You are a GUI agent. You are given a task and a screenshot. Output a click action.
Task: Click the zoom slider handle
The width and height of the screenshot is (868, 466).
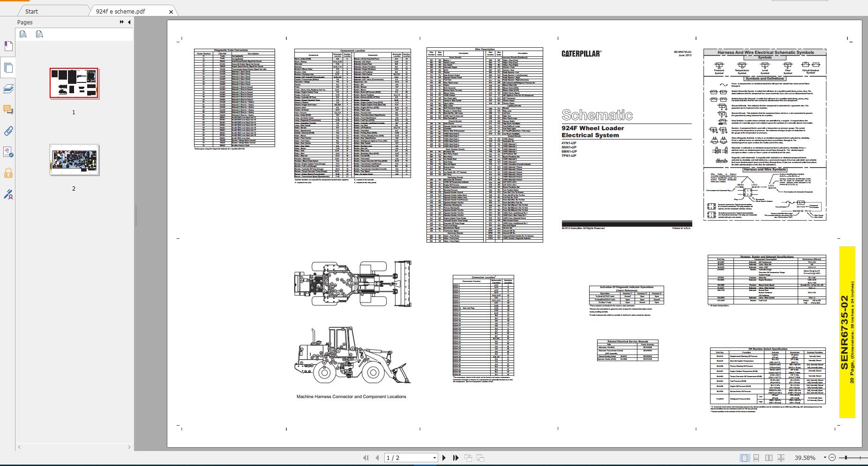(845, 458)
